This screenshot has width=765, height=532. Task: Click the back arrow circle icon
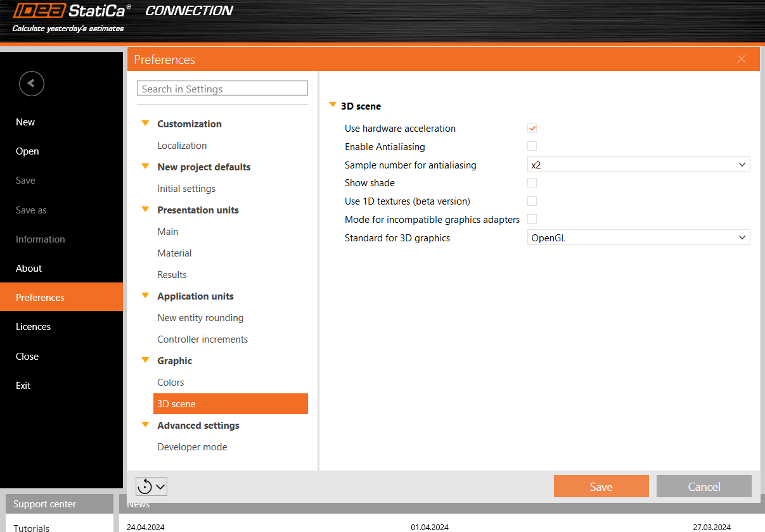[x=32, y=84]
